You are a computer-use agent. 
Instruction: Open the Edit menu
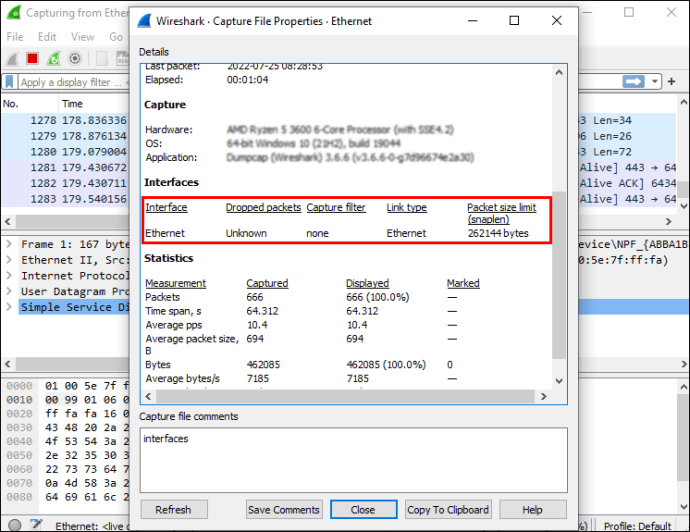coord(47,37)
